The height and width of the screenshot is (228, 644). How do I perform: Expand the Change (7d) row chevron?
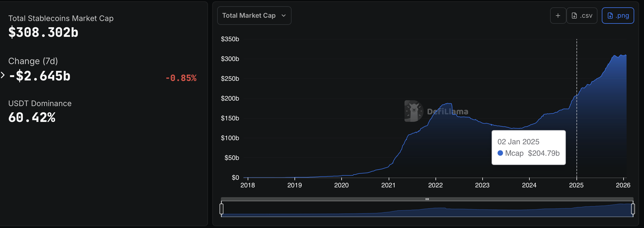point(3,75)
